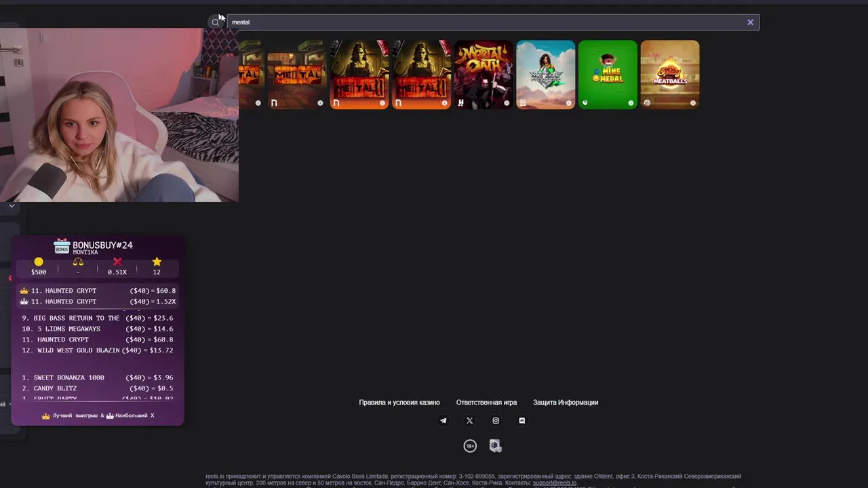Open the X (Twitter) social link
Viewport: 868px width, 488px height.
click(469, 421)
